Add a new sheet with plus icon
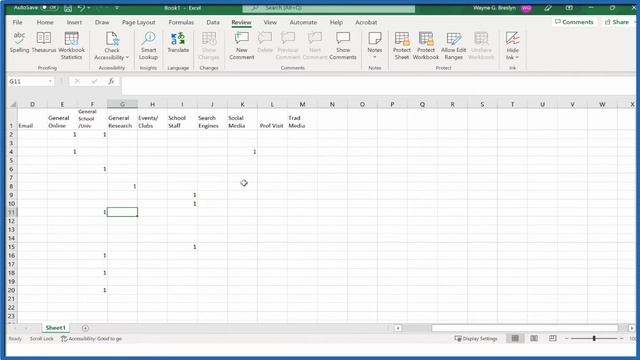 point(85,328)
